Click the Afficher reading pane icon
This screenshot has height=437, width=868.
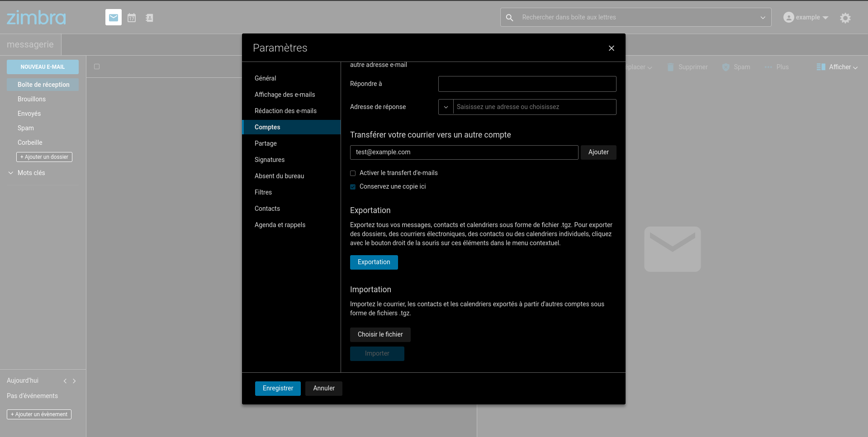[820, 67]
